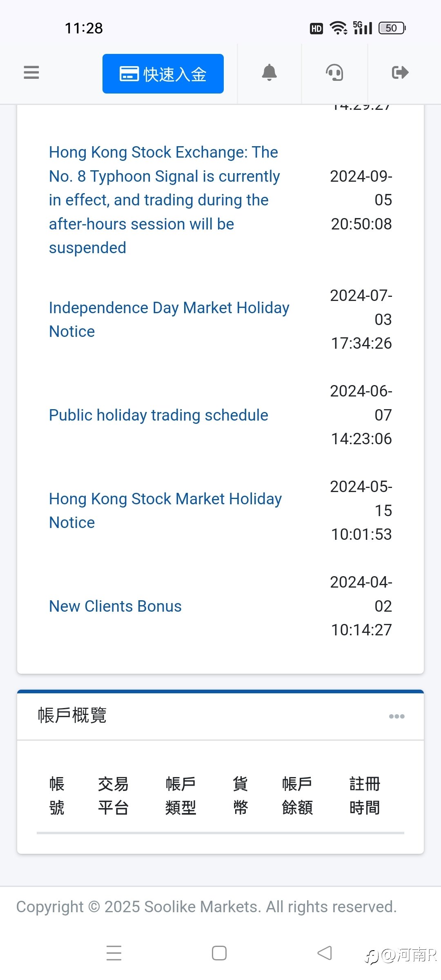Sort by 帳號 column header

coord(57,795)
